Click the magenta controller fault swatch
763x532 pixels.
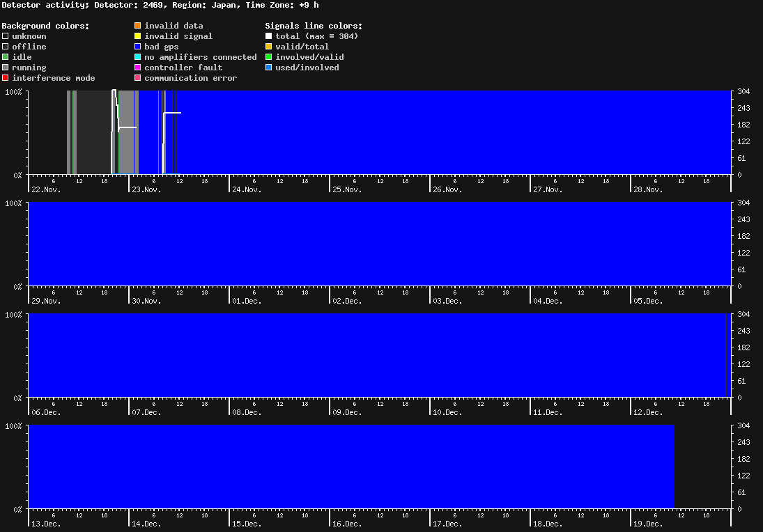138,68
